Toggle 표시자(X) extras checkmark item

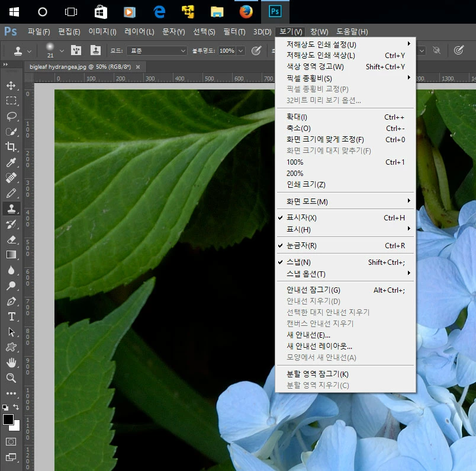[x=346, y=218]
